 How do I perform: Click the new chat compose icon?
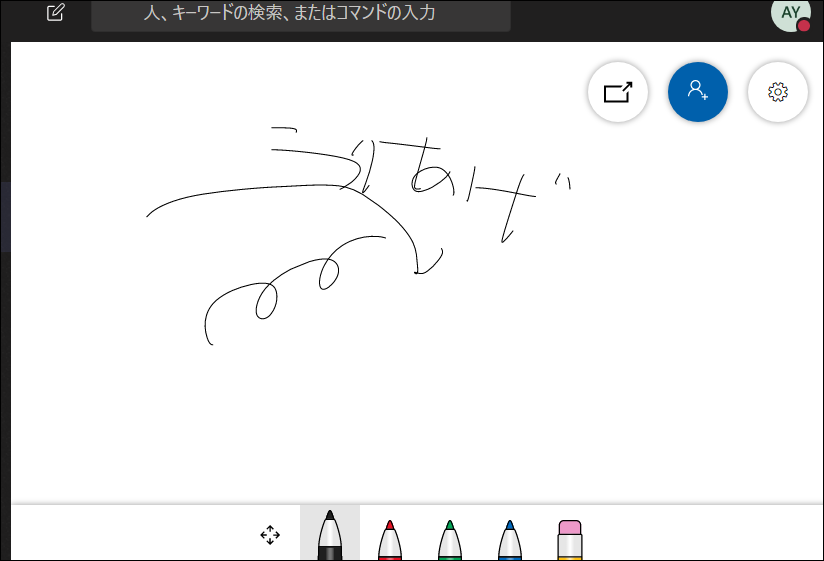[x=55, y=12]
